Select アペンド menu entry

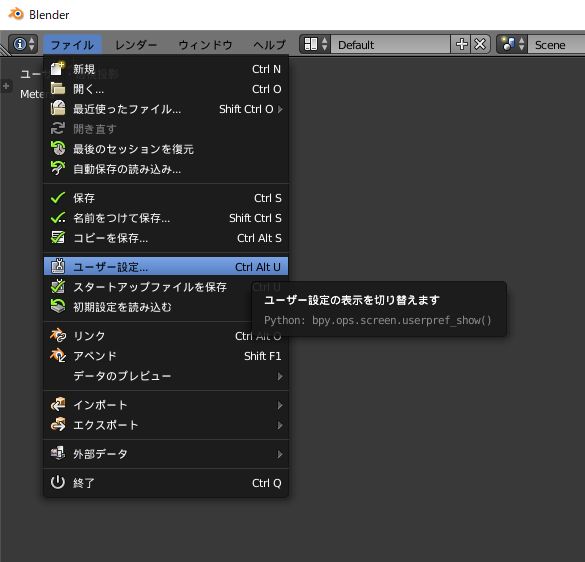(x=166, y=356)
